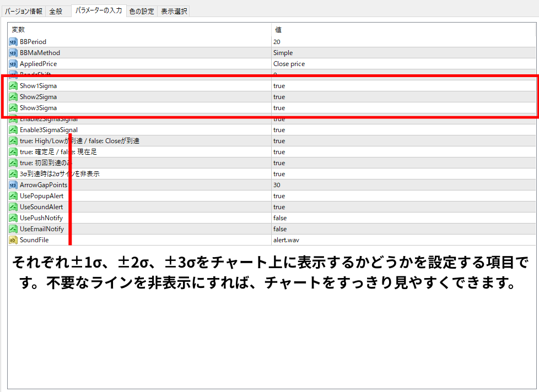Switch to the 色の設定 tab
Viewport: 539px width, 392px height.
coord(142,11)
